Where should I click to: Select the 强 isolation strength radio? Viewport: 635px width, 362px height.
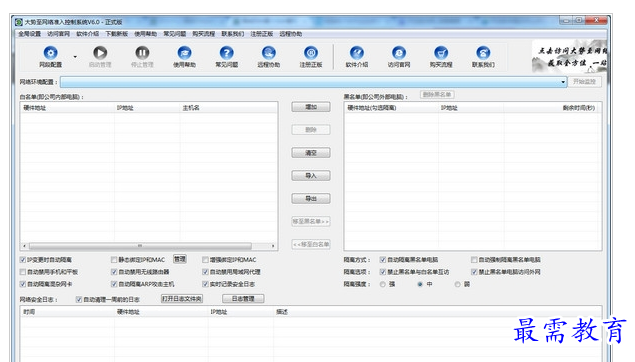pos(383,284)
